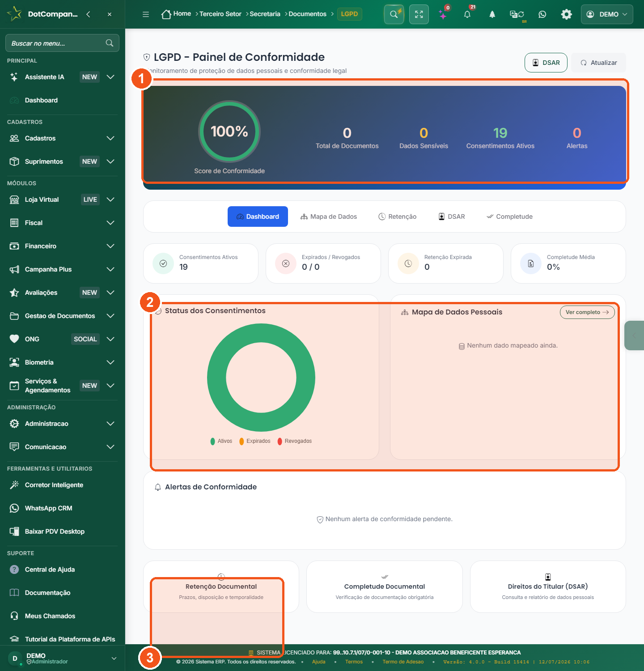This screenshot has width=644, height=671.
Task: Open the language translation icon labeled BR
Action: (517, 14)
